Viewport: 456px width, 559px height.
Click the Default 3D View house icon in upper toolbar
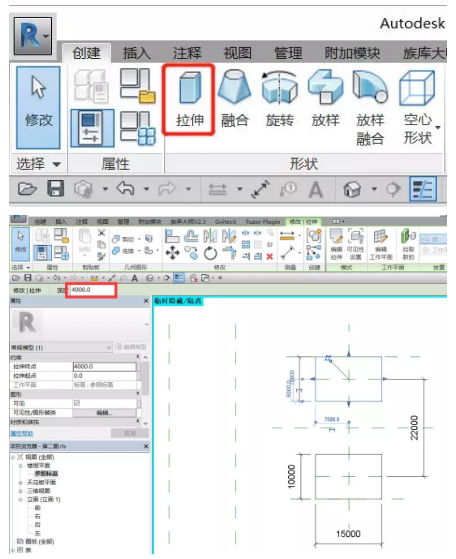click(352, 189)
